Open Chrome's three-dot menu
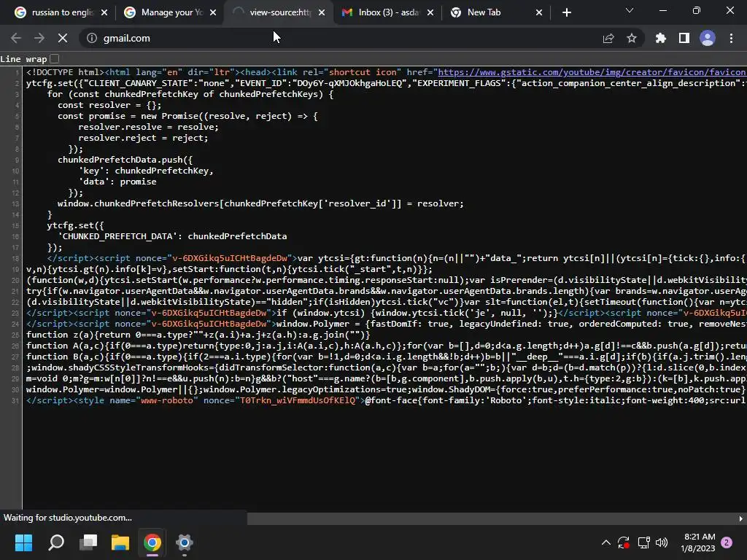Image resolution: width=747 pixels, height=560 pixels. (x=731, y=38)
